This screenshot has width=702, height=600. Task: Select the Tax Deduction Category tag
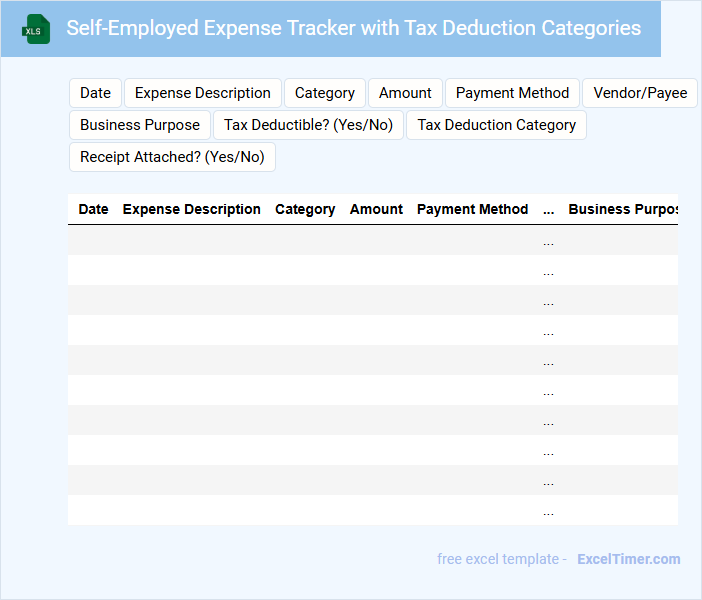coord(497,125)
